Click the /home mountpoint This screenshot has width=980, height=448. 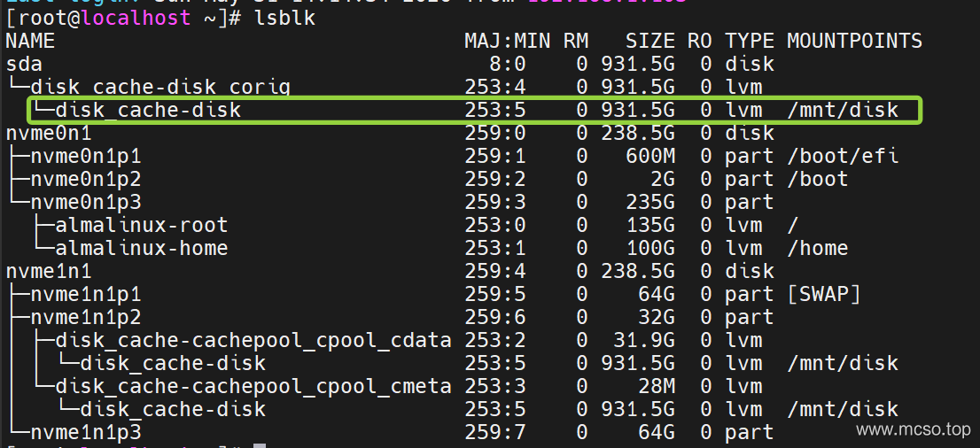point(818,248)
